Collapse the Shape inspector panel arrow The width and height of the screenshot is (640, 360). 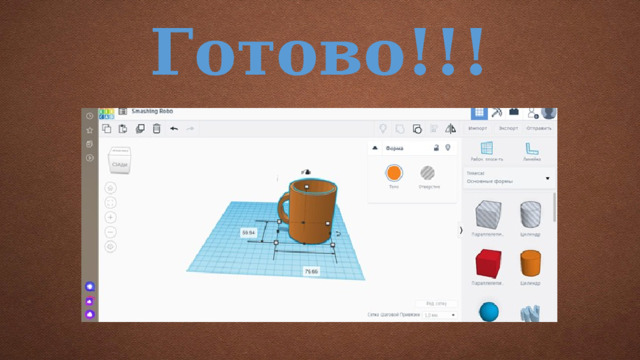[x=375, y=148]
